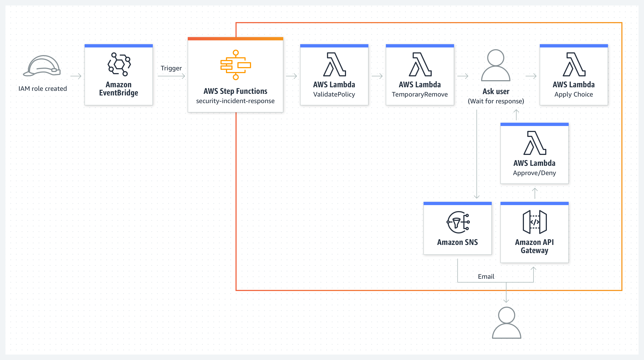Click the IAM role created label
Viewport: 644px width, 360px height.
coord(43,89)
